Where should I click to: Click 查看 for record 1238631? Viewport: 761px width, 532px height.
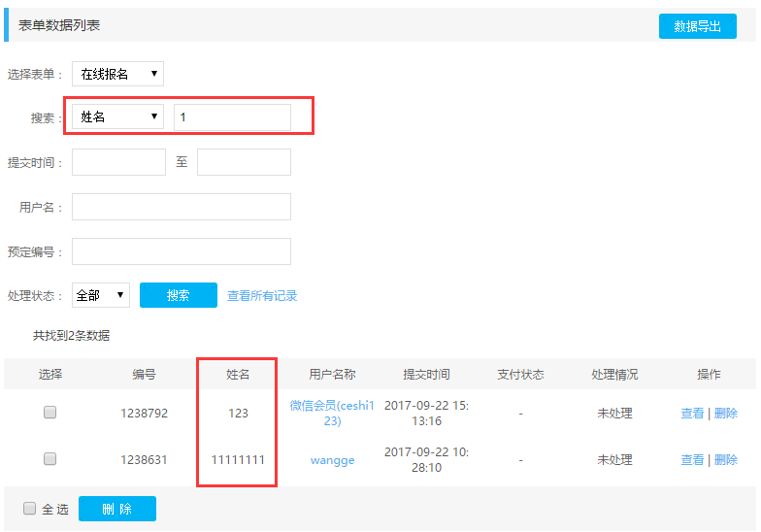pyautogui.click(x=692, y=460)
